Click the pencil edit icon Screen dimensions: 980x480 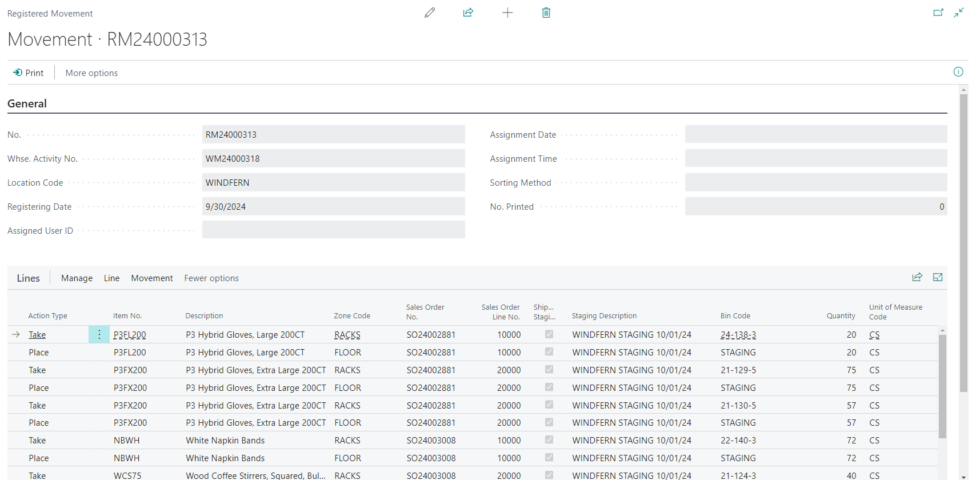point(430,13)
